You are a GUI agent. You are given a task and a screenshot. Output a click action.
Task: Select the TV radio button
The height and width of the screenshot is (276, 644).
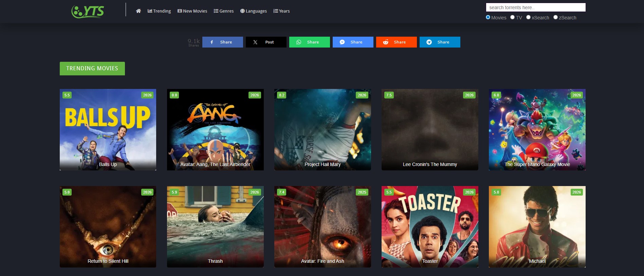[x=513, y=17]
